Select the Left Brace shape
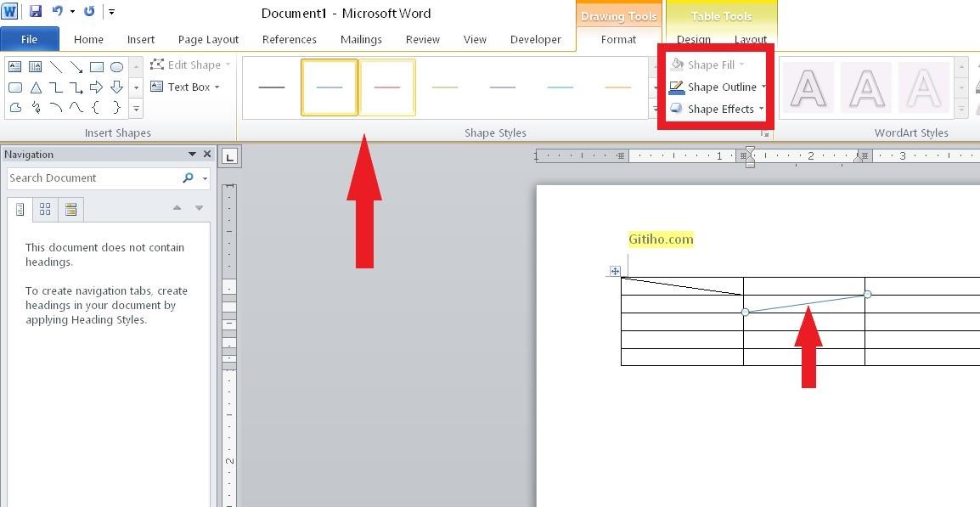The image size is (980, 507). pos(96,108)
